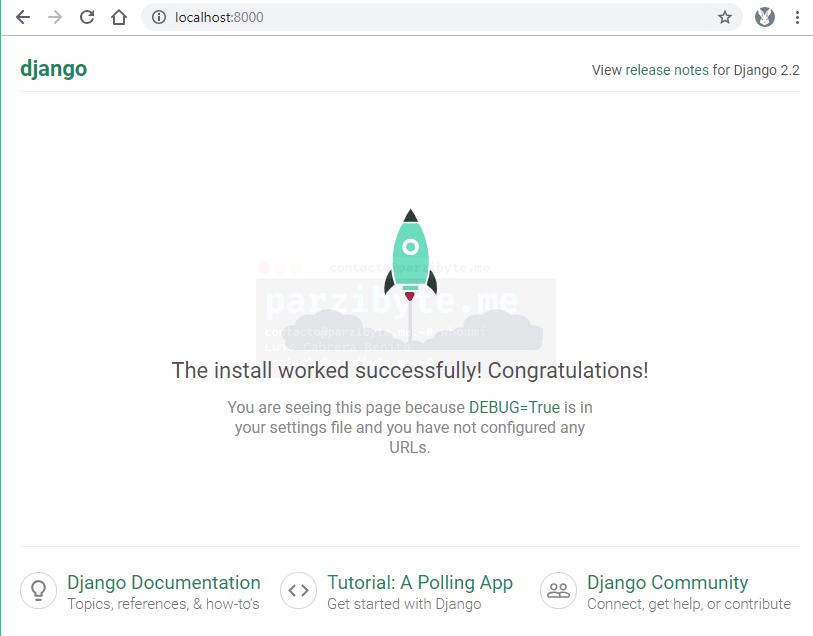The width and height of the screenshot is (813, 636).
Task: Click the people community icon
Action: pos(558,590)
